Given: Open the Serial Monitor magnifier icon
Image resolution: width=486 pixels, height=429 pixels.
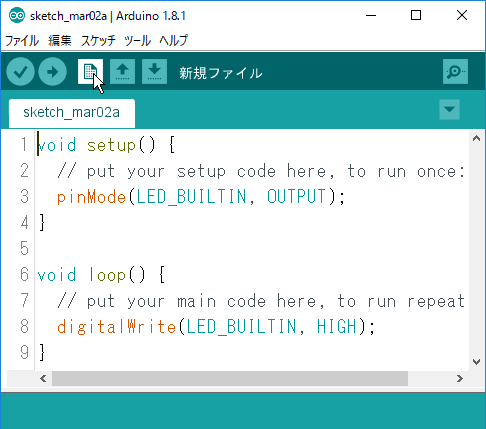Looking at the screenshot, I should (x=455, y=72).
